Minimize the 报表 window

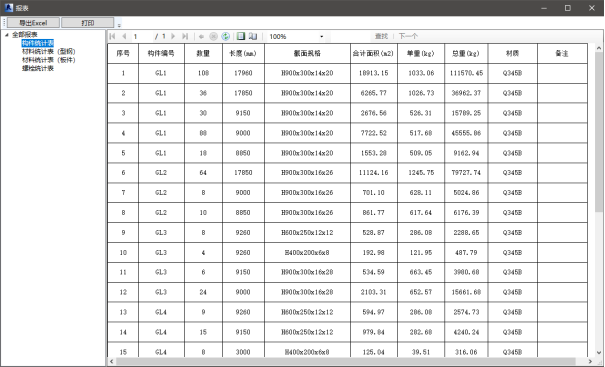pyautogui.click(x=544, y=8)
